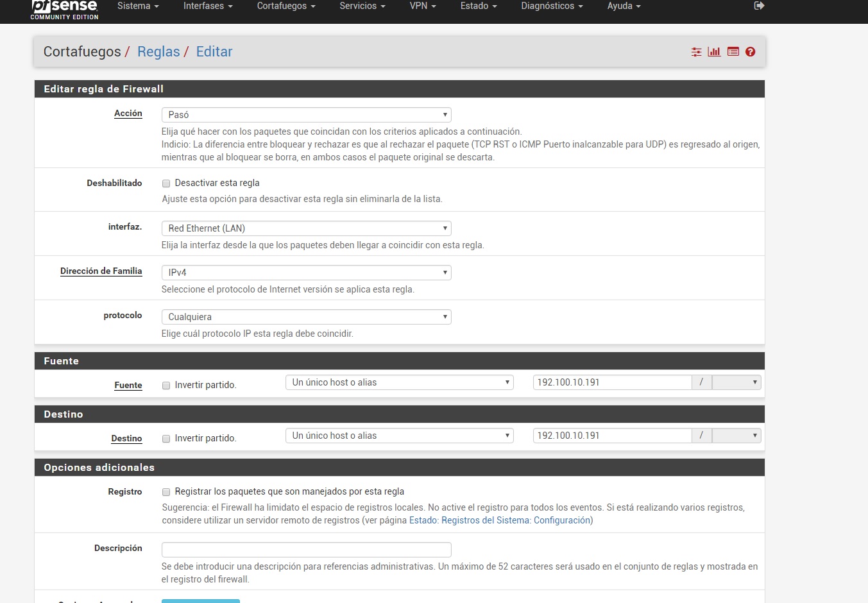The image size is (868, 603).
Task: Click the logout icon in top bar
Action: [759, 6]
